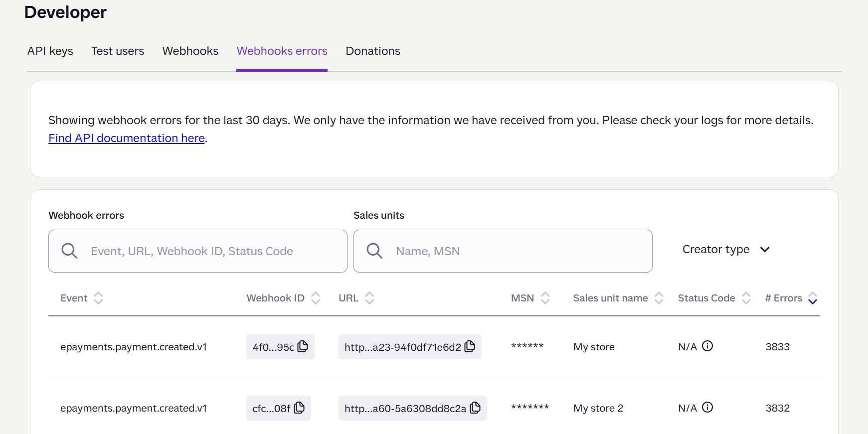Copy webhook ID cfc...08f

299,408
